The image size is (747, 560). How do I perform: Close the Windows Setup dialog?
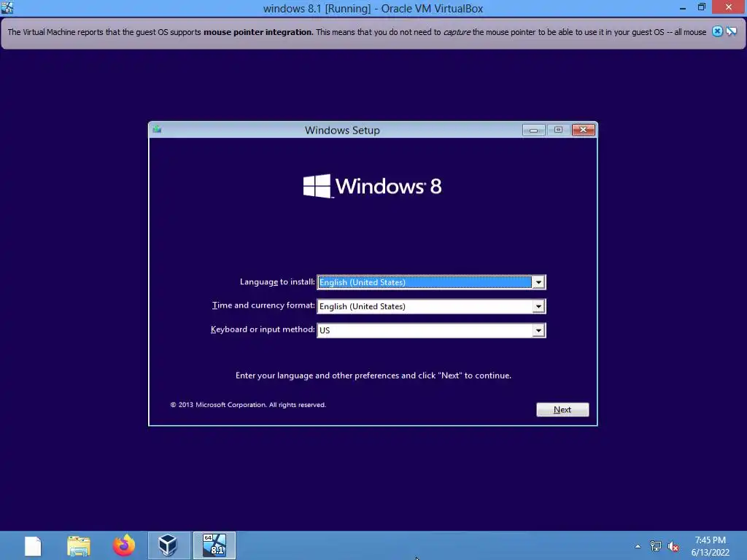583,130
